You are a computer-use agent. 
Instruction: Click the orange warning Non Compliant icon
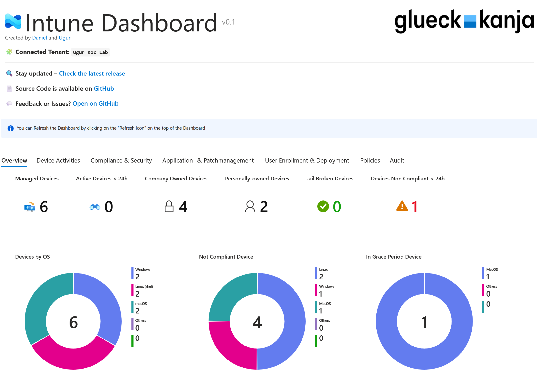pos(402,206)
